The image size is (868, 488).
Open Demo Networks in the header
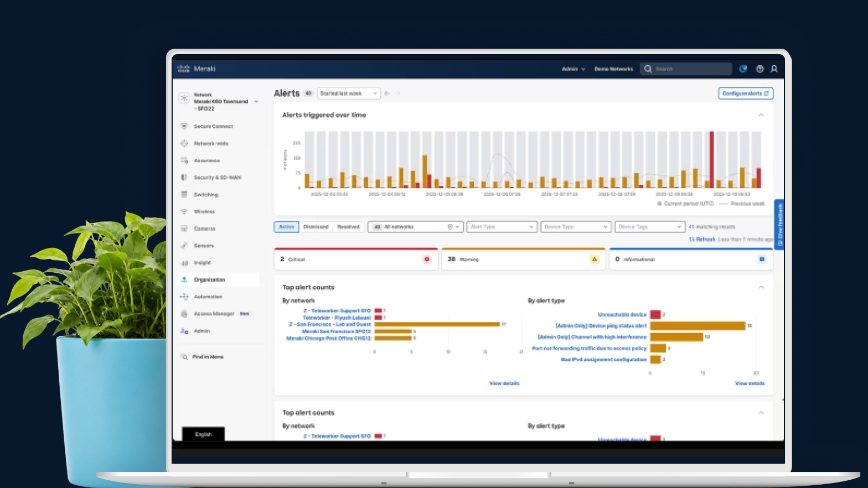[x=614, y=69]
